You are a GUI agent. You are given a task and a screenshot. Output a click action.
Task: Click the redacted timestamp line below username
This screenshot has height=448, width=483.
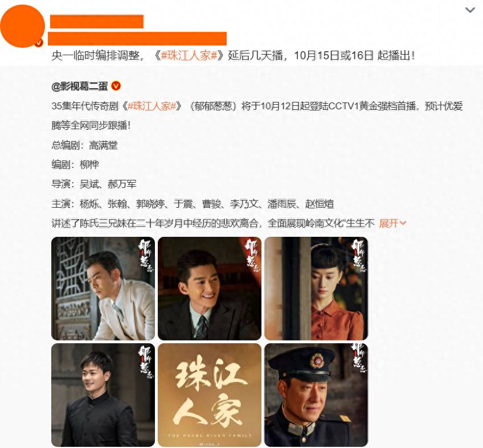coord(137,39)
